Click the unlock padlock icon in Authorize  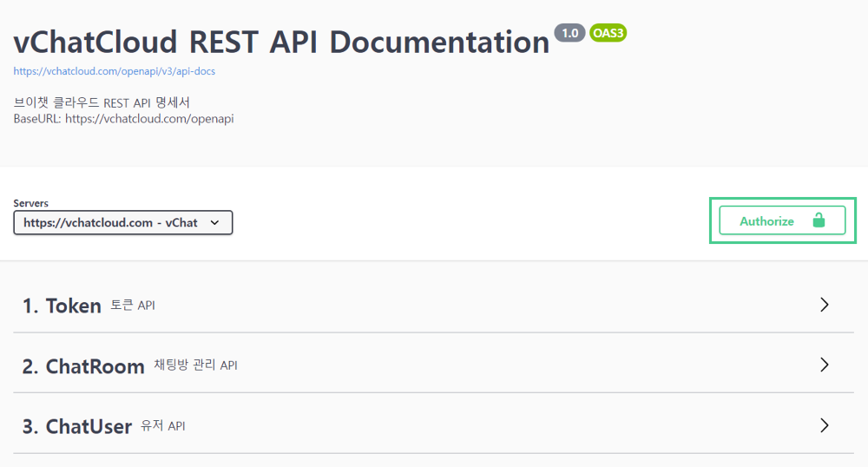pyautogui.click(x=818, y=220)
